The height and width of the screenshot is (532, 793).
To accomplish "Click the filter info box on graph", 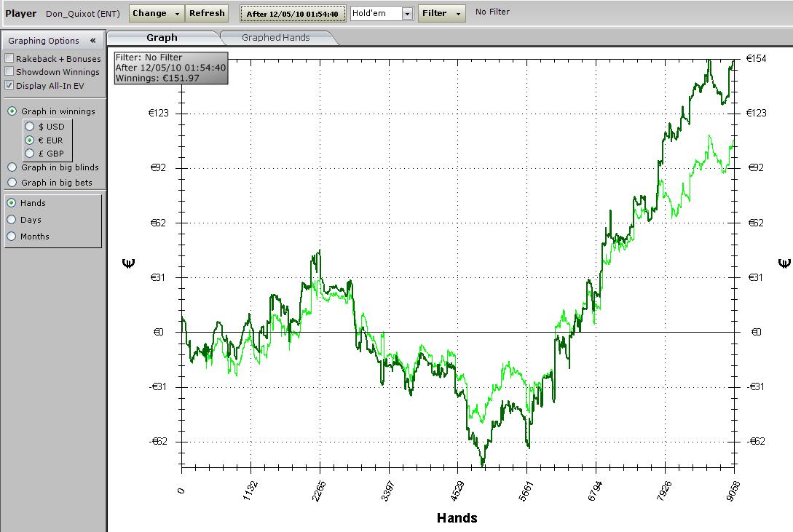I will [x=170, y=68].
